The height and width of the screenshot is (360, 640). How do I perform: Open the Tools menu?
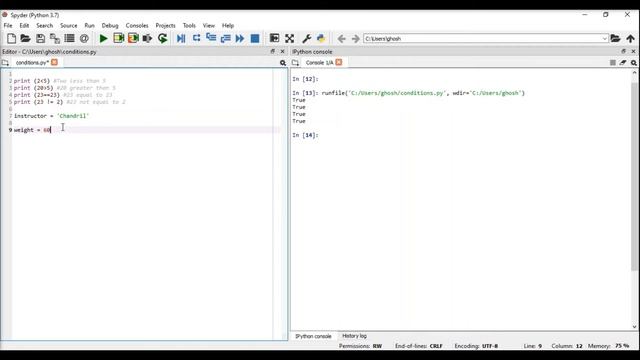coord(189,25)
